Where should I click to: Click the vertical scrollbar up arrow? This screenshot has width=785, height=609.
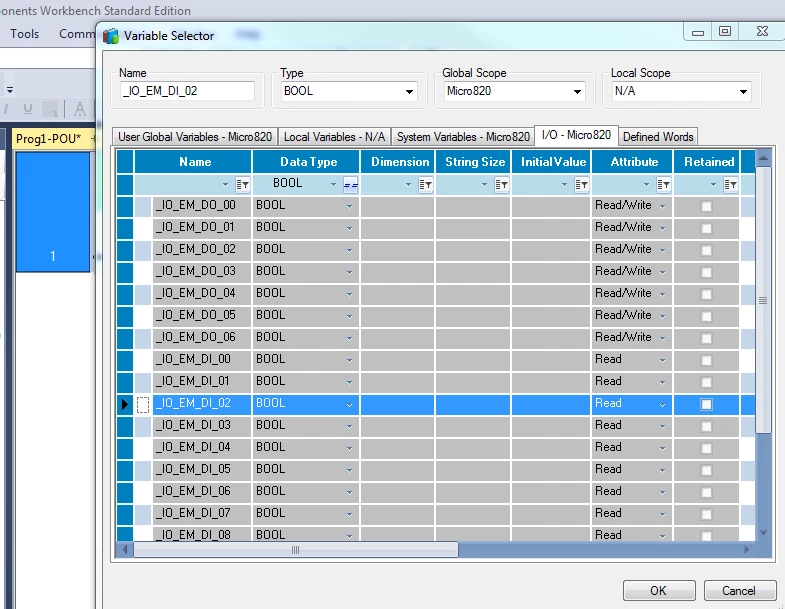pyautogui.click(x=763, y=159)
